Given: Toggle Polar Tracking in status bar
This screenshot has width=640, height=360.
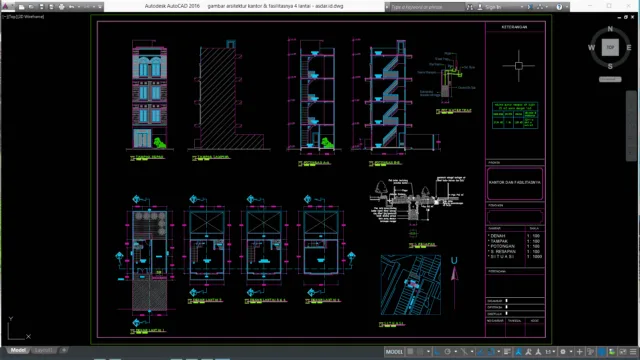Looking at the screenshot, I should point(447,351).
